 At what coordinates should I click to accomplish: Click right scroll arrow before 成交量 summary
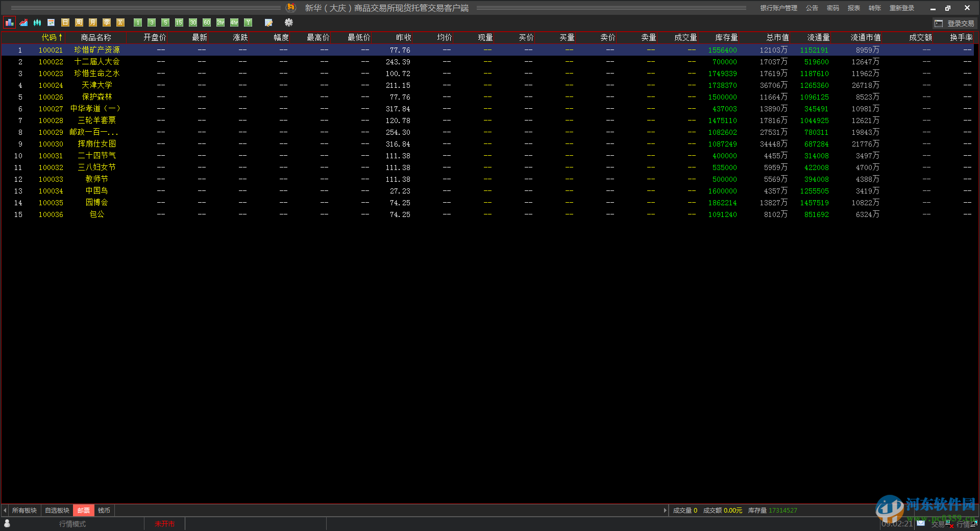(665, 511)
